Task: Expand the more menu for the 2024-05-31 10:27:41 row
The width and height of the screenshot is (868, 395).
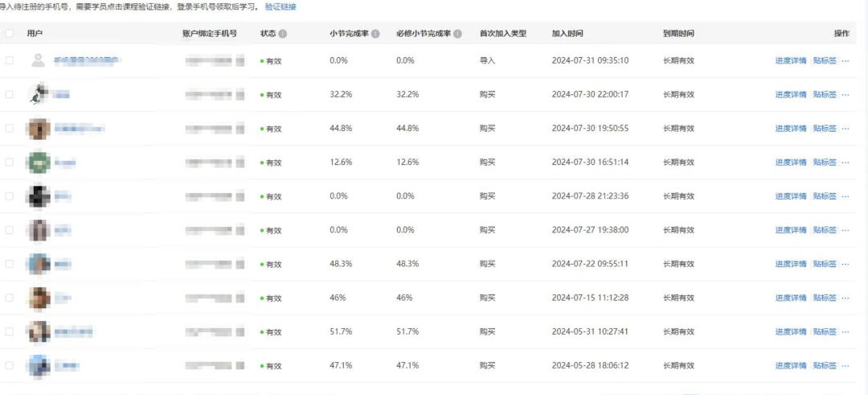Action: [845, 331]
